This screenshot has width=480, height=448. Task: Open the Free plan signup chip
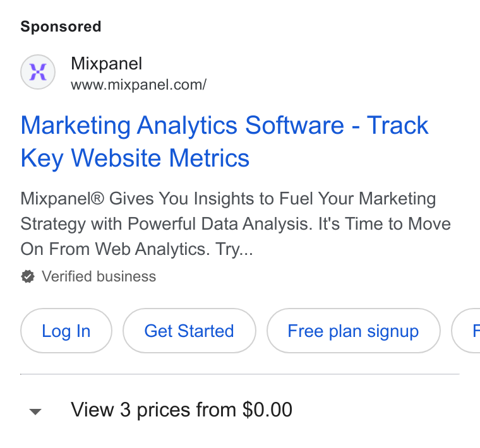tap(353, 331)
